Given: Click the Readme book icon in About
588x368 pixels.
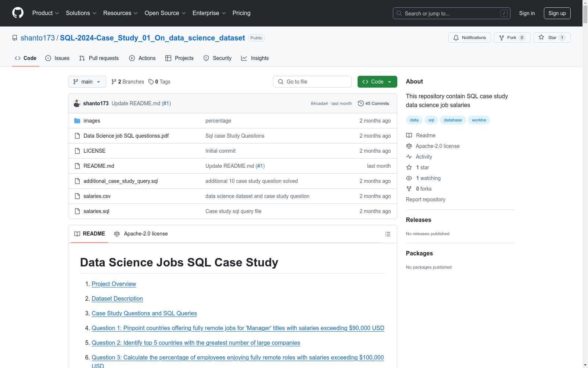Looking at the screenshot, I should point(409,135).
